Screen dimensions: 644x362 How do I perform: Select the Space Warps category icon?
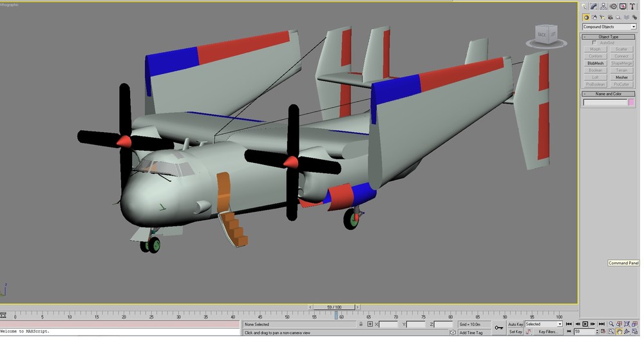pyautogui.click(x=627, y=17)
